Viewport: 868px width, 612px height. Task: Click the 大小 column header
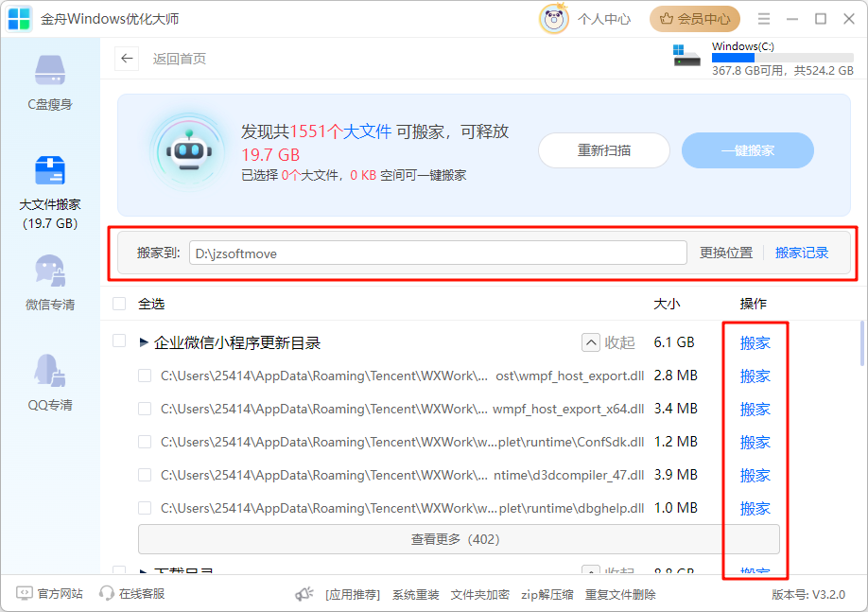[667, 304]
